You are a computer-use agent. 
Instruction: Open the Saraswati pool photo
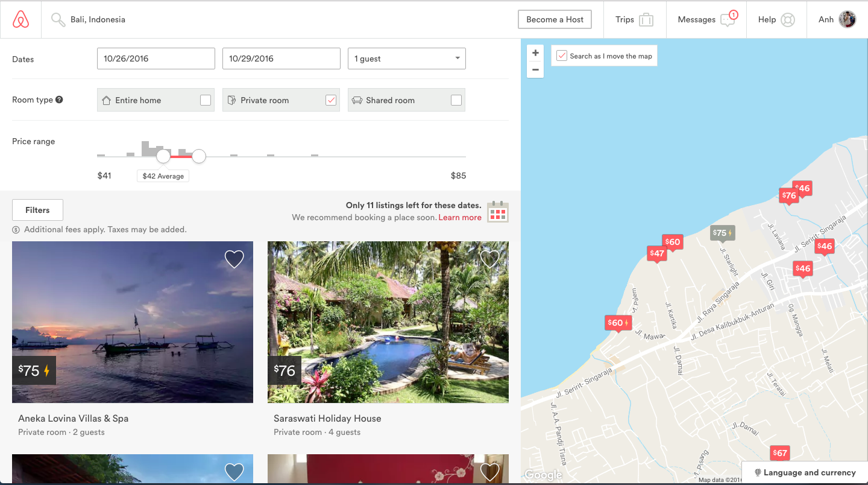pyautogui.click(x=388, y=322)
